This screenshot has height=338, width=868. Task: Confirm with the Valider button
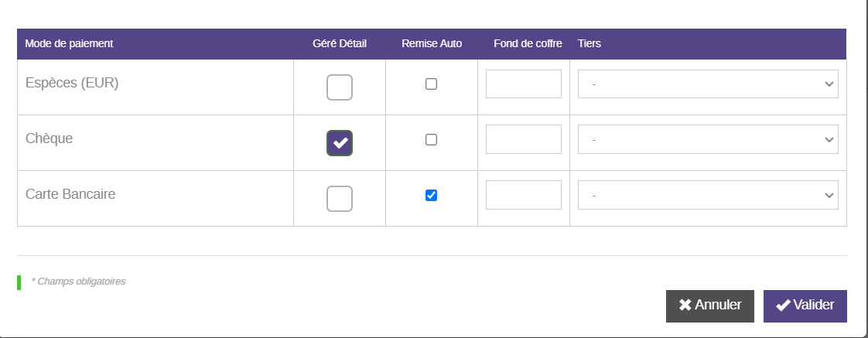coord(805,306)
